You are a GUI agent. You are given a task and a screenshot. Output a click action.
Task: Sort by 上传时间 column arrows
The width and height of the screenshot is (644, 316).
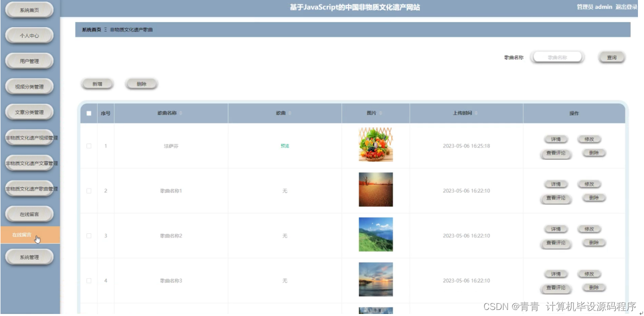pos(476,113)
